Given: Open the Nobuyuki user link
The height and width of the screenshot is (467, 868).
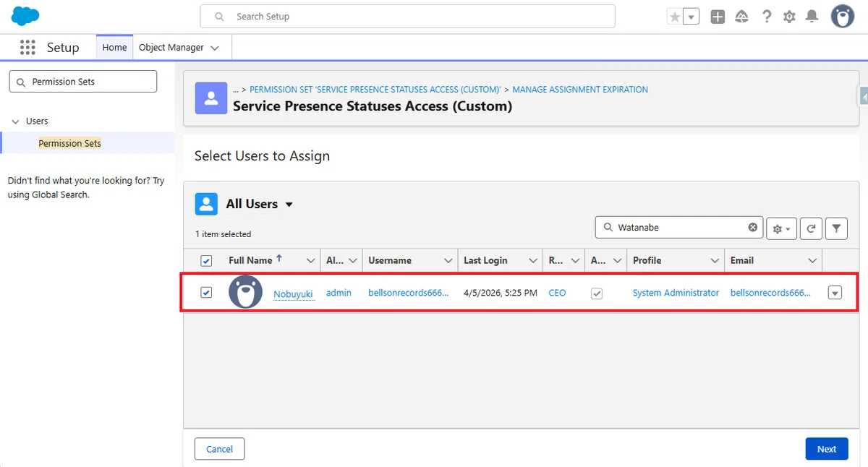Looking at the screenshot, I should click(x=294, y=294).
